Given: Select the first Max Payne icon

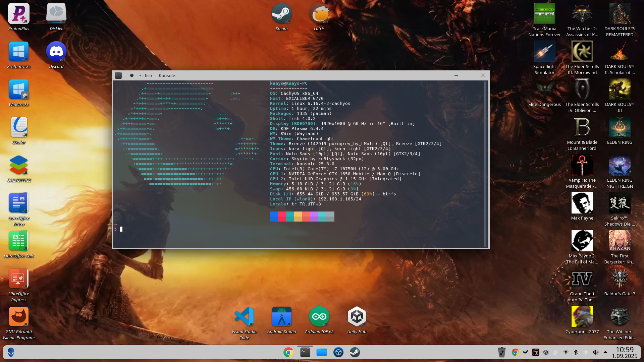Looking at the screenshot, I should tap(582, 203).
